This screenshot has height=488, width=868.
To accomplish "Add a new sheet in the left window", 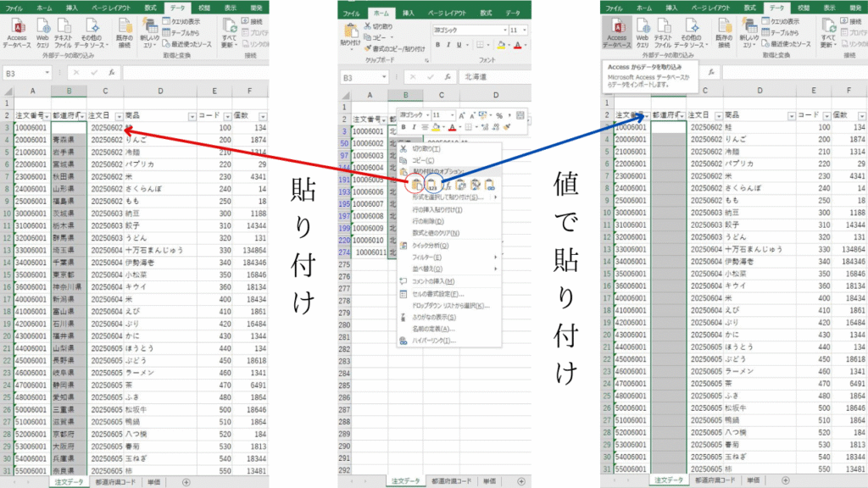I will [x=186, y=482].
